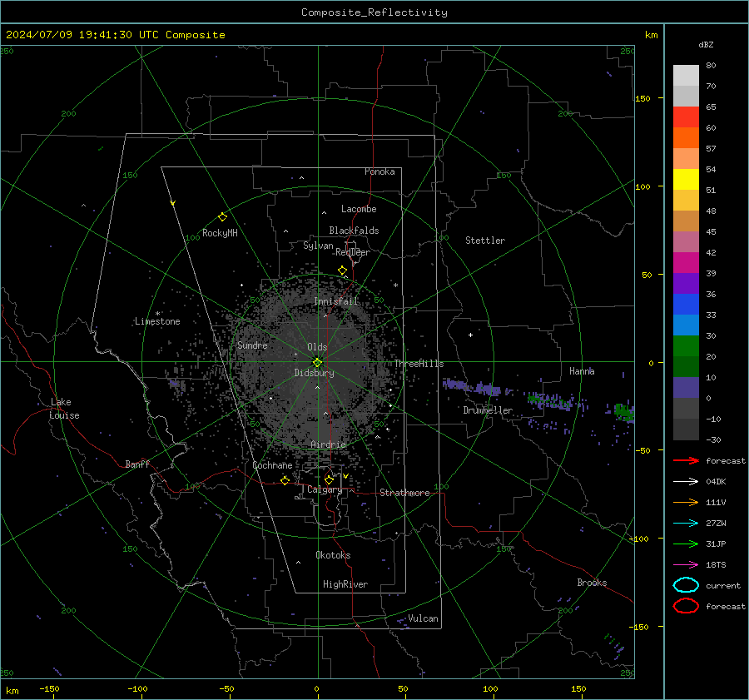
Task: Click the Didsbury city label
Action: pos(314,373)
